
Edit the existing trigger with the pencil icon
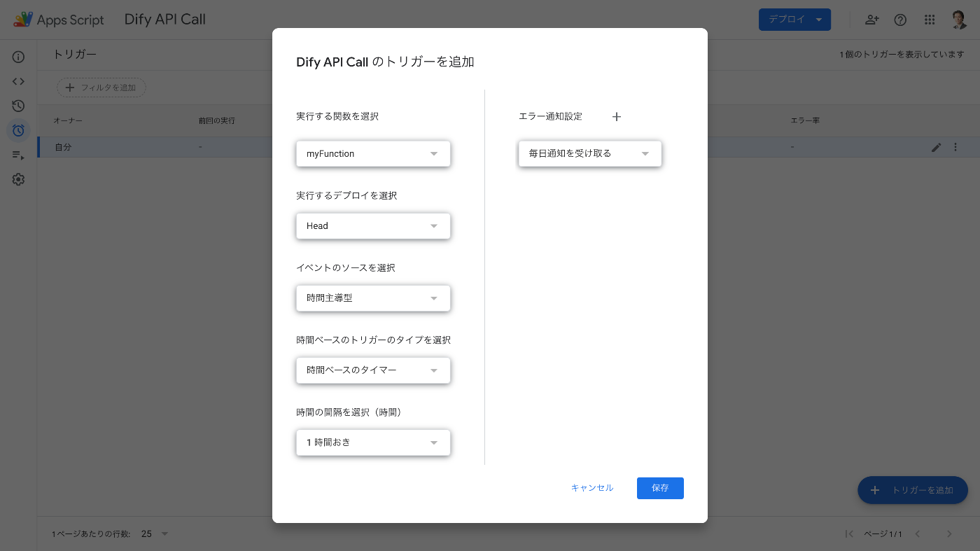tap(936, 147)
